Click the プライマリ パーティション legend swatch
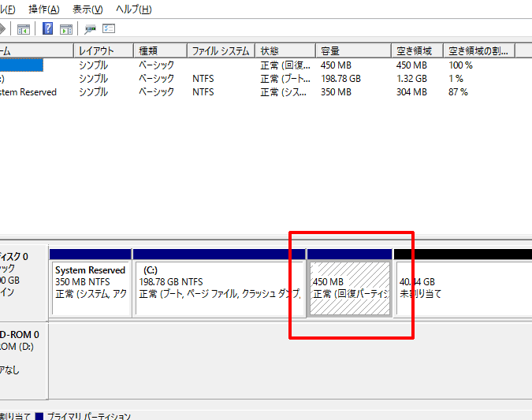The image size is (532, 420). (39, 416)
